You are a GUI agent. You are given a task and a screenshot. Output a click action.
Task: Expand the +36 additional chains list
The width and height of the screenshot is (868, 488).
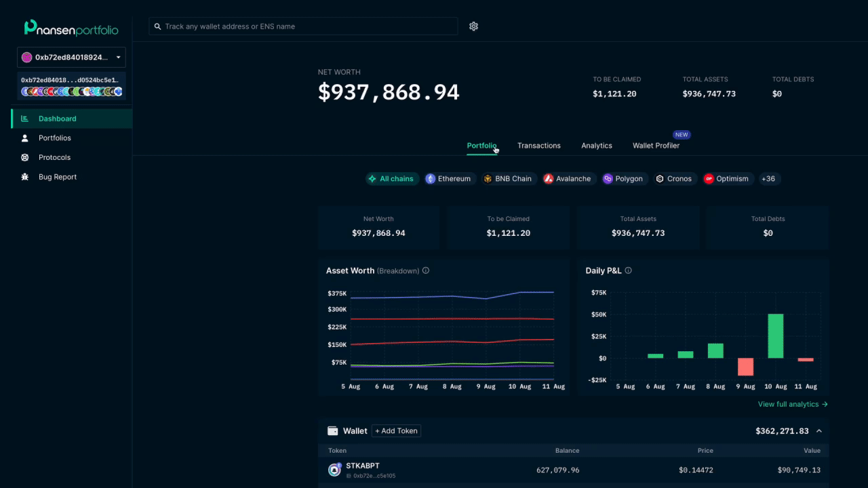point(768,178)
